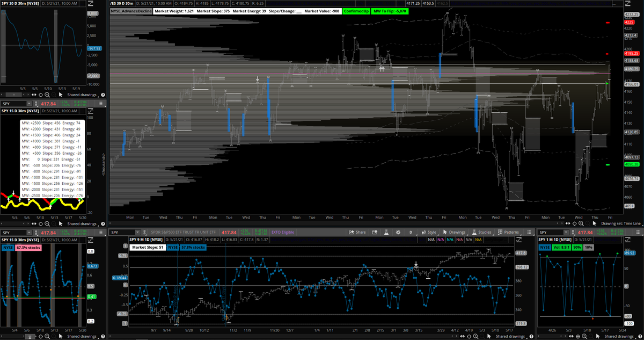Viewport: 644px width, 340px height.
Task: Click the Patterns icon in the chart toolbar
Action: pos(500,232)
